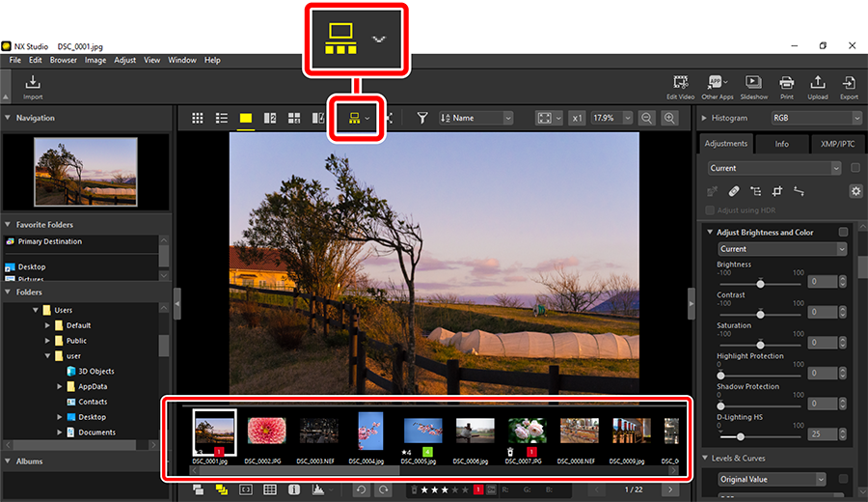The height and width of the screenshot is (502, 868).
Task: Select the Straighten tool
Action: click(x=799, y=191)
